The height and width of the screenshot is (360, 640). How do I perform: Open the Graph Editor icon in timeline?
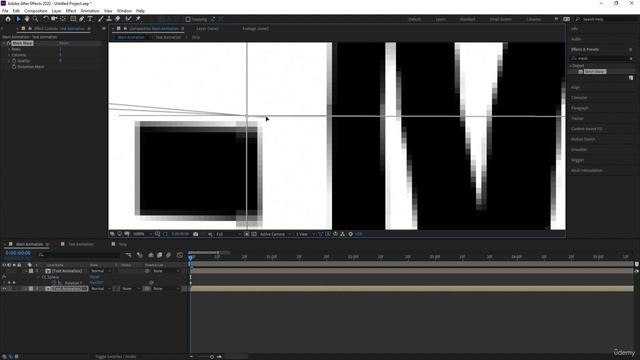pos(180,255)
